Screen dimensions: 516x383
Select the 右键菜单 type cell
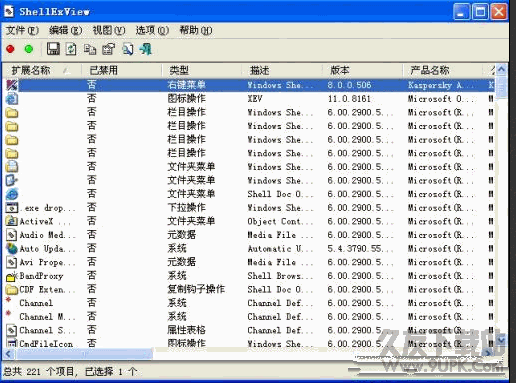(186, 85)
